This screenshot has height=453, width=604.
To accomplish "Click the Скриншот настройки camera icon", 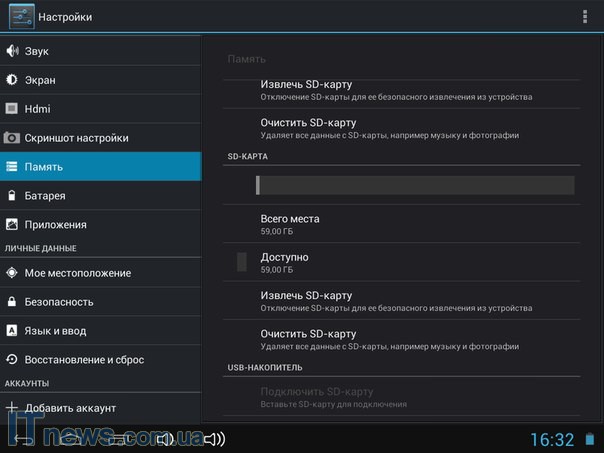I will tap(12, 138).
